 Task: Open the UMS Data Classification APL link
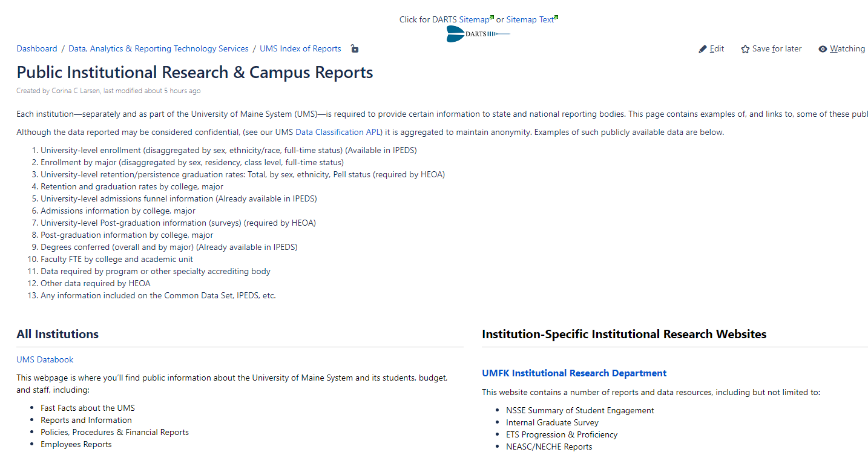[x=338, y=132]
